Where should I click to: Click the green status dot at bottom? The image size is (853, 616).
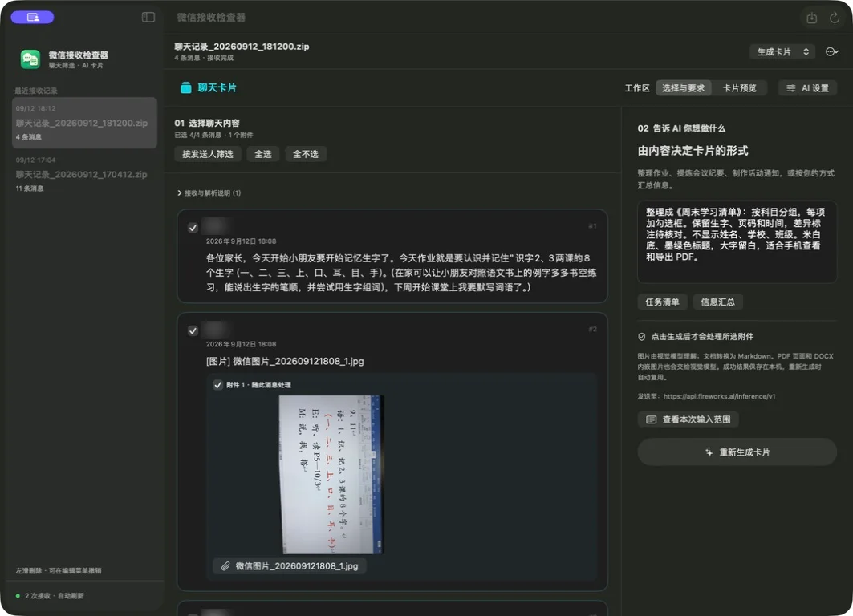point(18,596)
